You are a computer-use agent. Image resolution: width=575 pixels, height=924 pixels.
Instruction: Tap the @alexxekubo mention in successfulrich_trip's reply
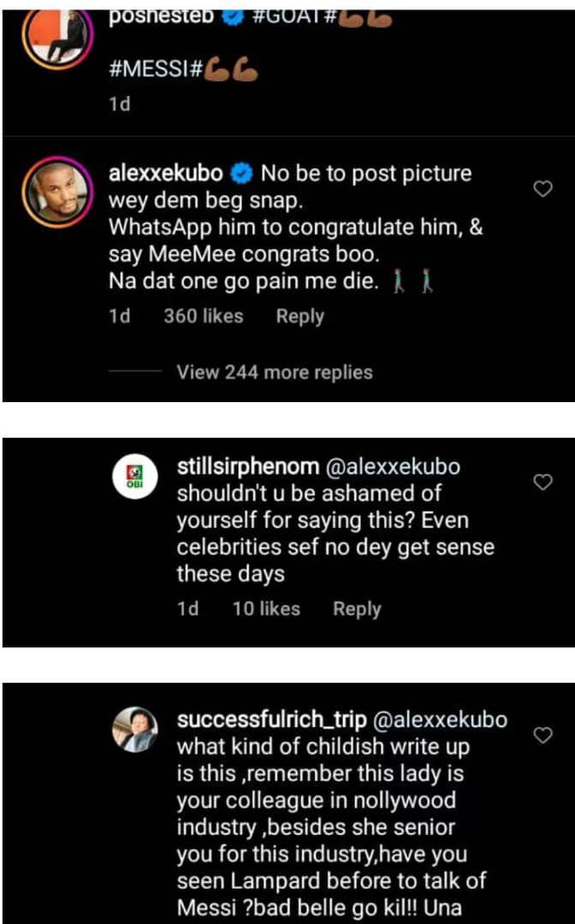tap(440, 720)
